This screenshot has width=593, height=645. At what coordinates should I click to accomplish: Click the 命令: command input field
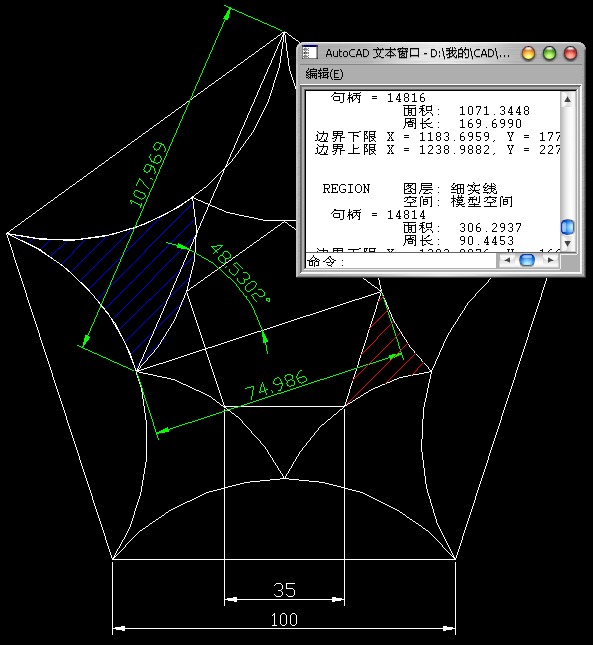[x=401, y=261]
